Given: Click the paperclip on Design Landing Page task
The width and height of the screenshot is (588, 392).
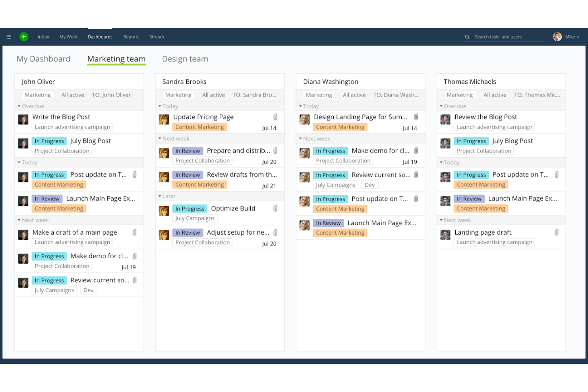Looking at the screenshot, I should tap(416, 116).
